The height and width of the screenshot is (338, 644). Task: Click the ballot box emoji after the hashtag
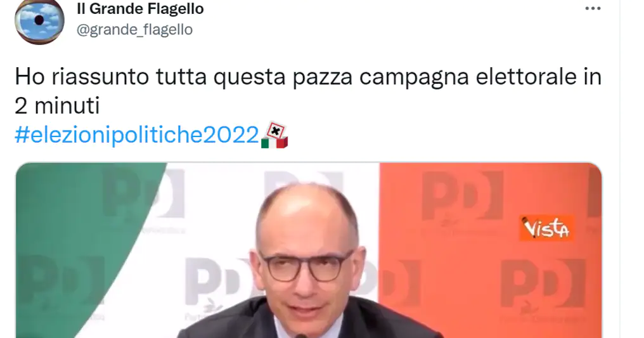pyautogui.click(x=274, y=135)
